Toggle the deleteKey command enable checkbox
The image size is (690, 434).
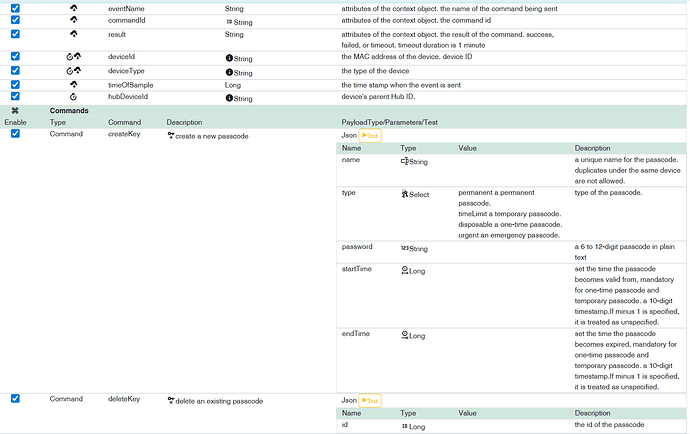click(x=15, y=398)
